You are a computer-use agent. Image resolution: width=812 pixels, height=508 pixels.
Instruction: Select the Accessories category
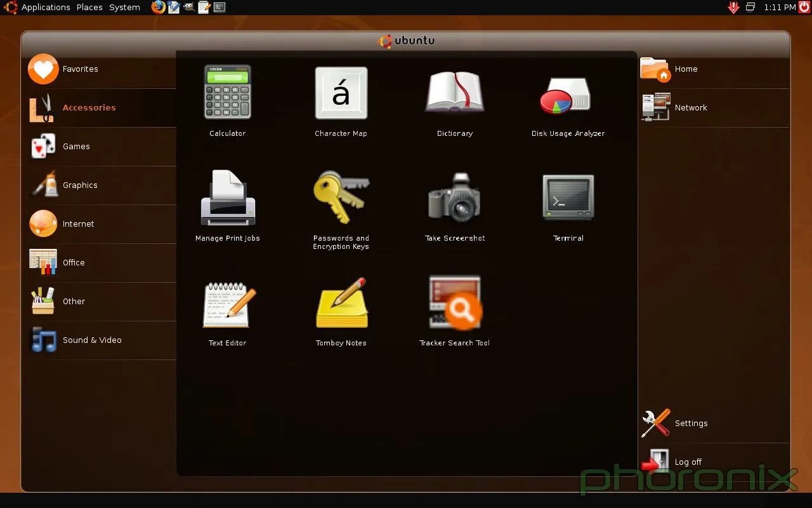pos(101,108)
